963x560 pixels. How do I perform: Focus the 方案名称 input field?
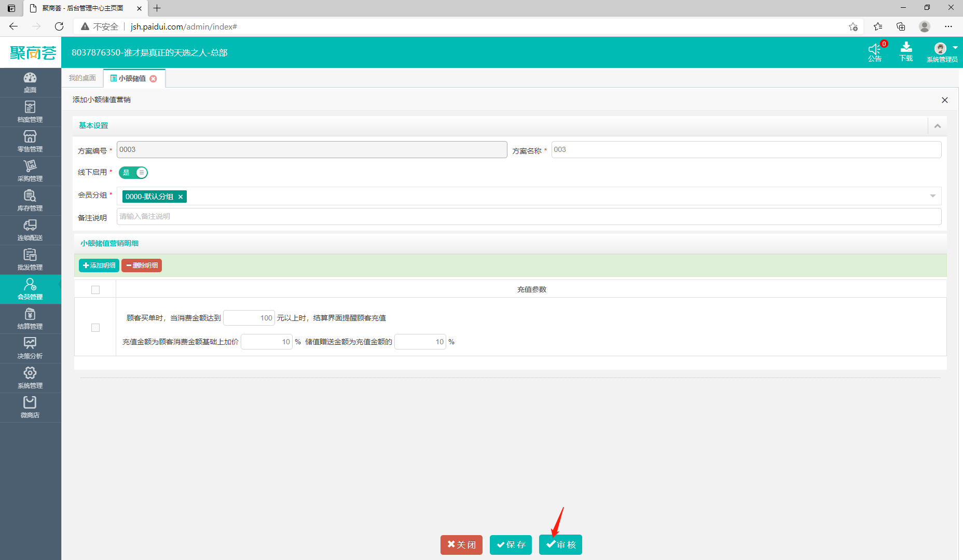coord(746,150)
